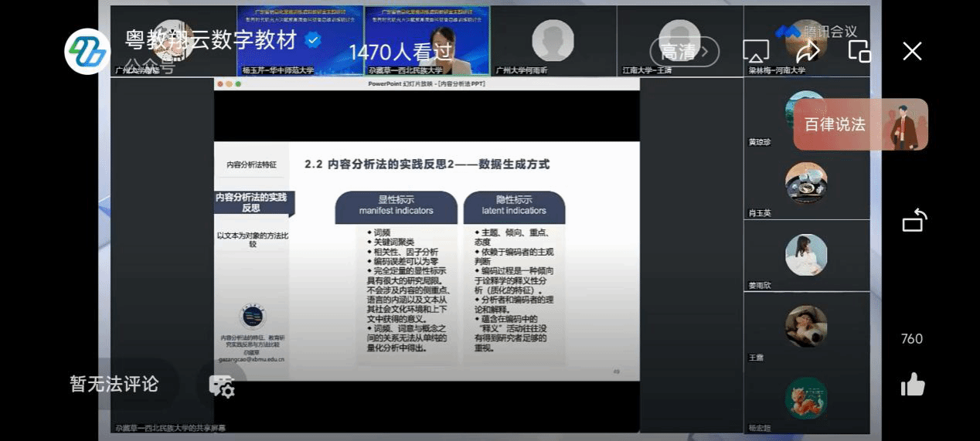The height and width of the screenshot is (441, 980).
Task: Tap the 1470人看过 viewer count
Action: pyautogui.click(x=400, y=52)
